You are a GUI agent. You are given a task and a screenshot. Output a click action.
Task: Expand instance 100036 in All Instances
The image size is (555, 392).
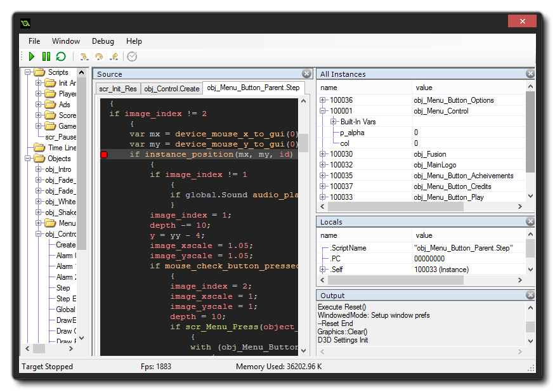(x=323, y=100)
